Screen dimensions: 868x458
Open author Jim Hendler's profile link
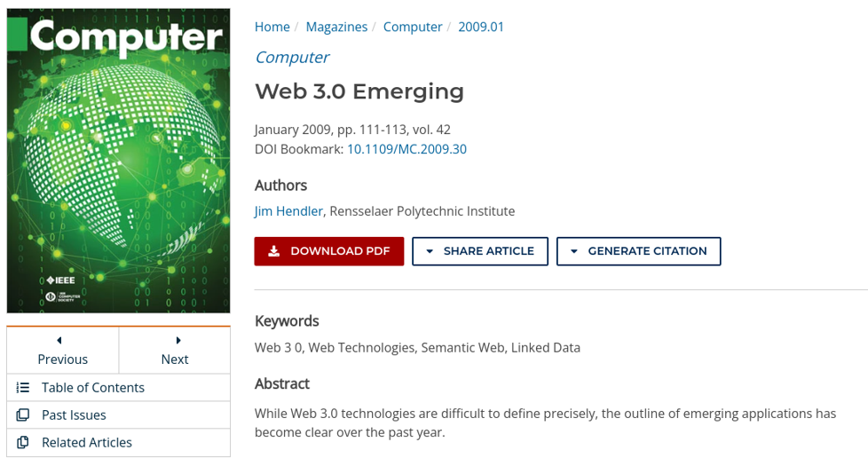pyautogui.click(x=288, y=211)
